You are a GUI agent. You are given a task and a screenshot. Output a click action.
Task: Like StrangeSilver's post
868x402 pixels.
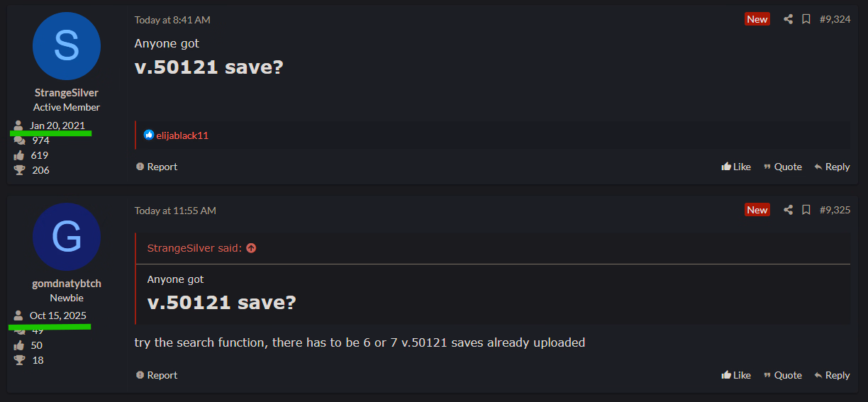(x=736, y=167)
